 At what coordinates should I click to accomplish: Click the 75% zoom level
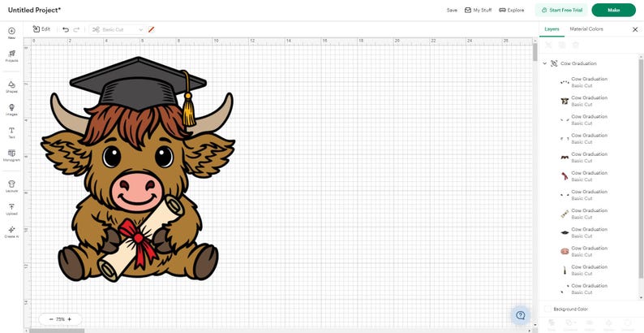tap(60, 319)
